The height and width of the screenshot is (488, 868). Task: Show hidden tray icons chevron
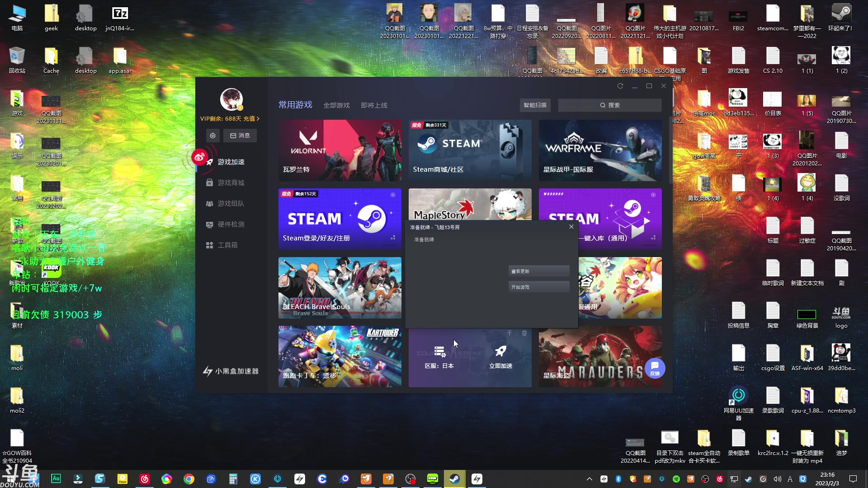[x=589, y=479]
